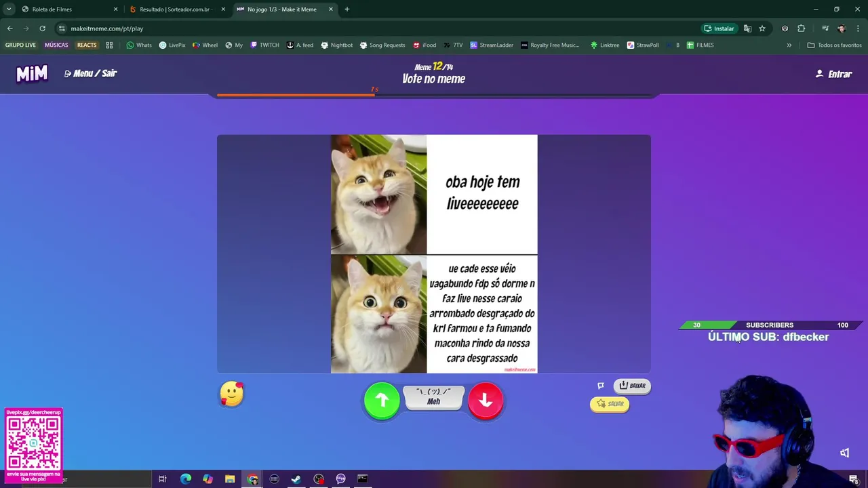
Task: Open the Royalty Free Music bookmark
Action: coord(550,45)
